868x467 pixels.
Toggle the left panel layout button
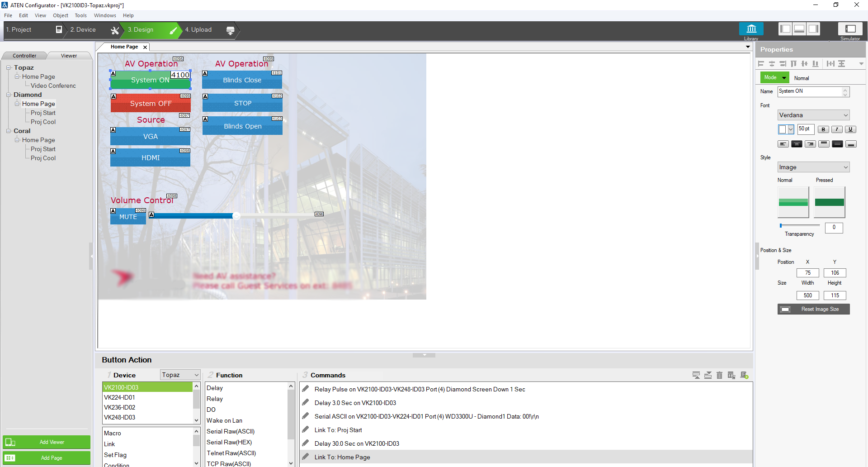(x=785, y=29)
